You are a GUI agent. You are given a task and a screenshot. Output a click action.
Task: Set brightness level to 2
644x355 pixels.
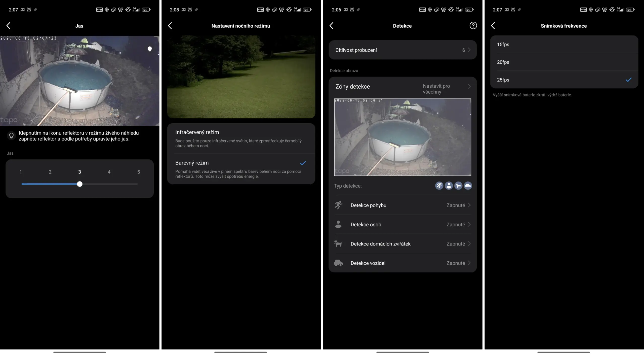(50, 172)
